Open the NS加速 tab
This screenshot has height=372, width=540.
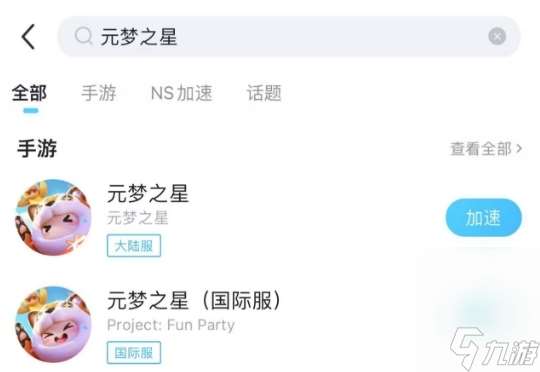click(182, 93)
